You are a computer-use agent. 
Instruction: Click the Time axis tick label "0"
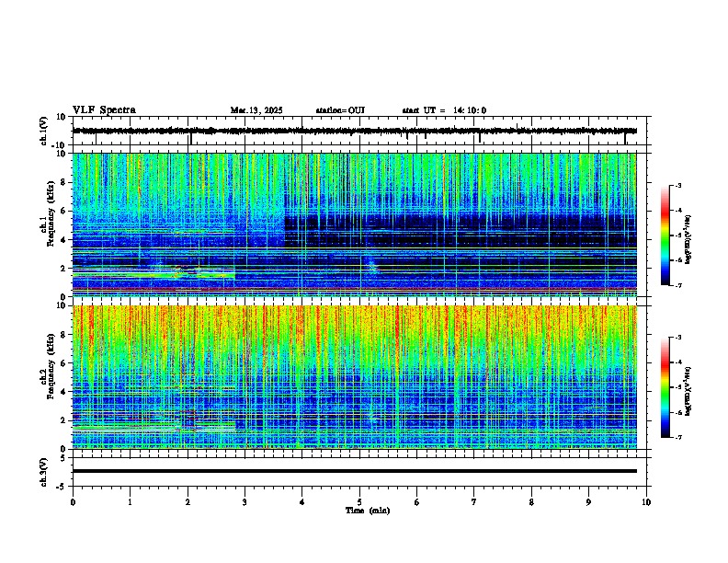tap(73, 502)
